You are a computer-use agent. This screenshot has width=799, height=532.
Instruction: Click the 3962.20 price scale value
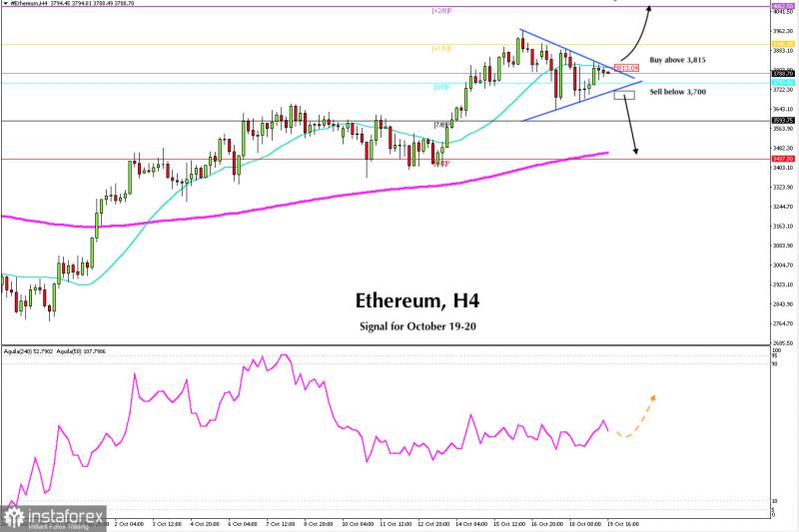(x=783, y=31)
